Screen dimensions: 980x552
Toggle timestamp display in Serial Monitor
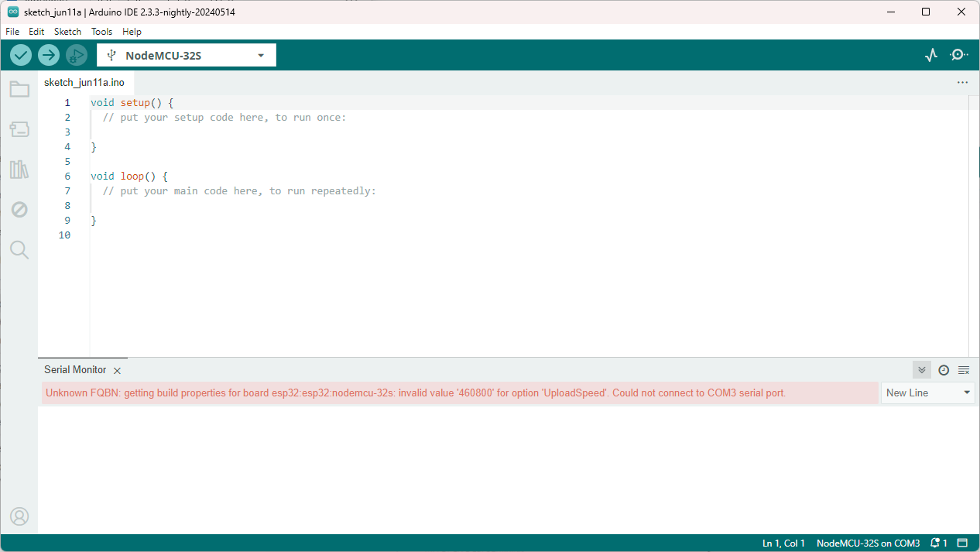click(943, 370)
